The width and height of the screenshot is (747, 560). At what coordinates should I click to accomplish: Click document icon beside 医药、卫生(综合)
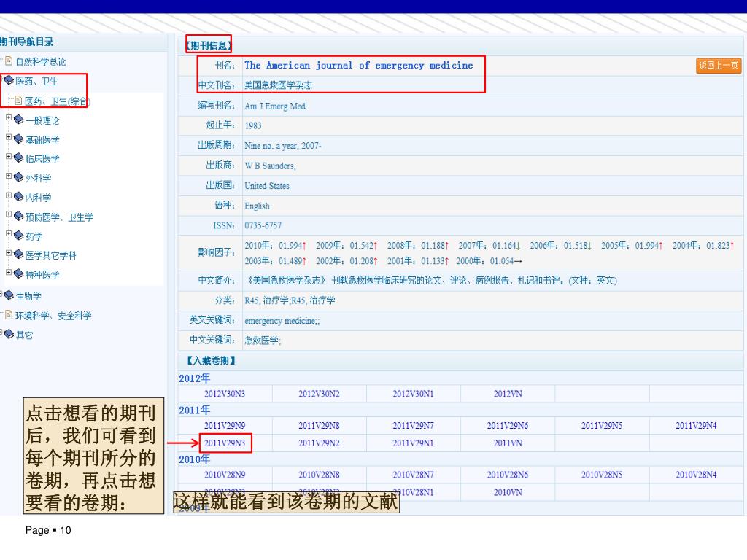pos(18,101)
